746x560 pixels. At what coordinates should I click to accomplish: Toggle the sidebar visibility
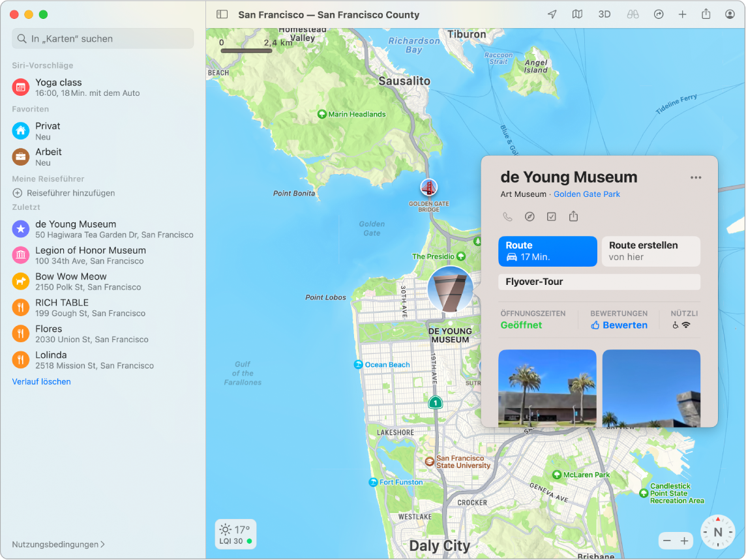pos(222,14)
